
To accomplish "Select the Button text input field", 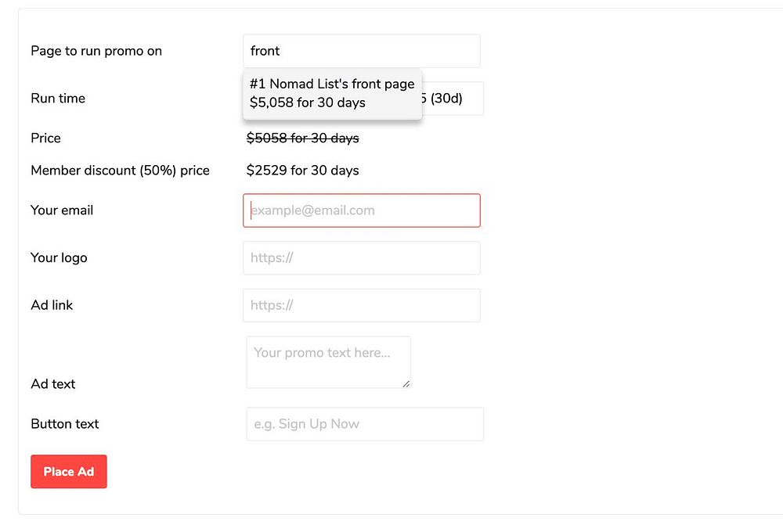I will coord(365,424).
